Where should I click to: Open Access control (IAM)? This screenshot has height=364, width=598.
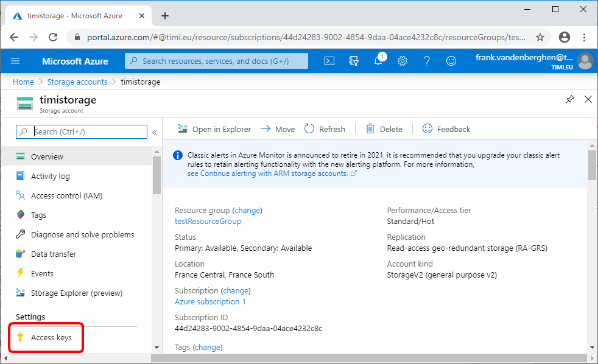click(x=76, y=195)
